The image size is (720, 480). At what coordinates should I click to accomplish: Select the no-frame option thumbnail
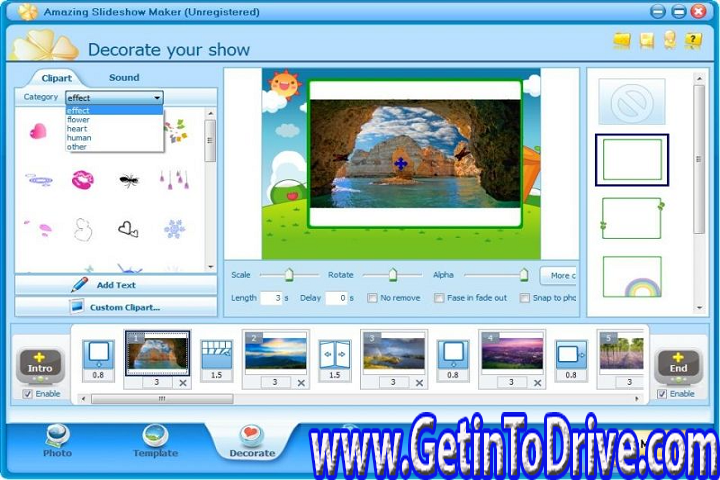pos(631,102)
